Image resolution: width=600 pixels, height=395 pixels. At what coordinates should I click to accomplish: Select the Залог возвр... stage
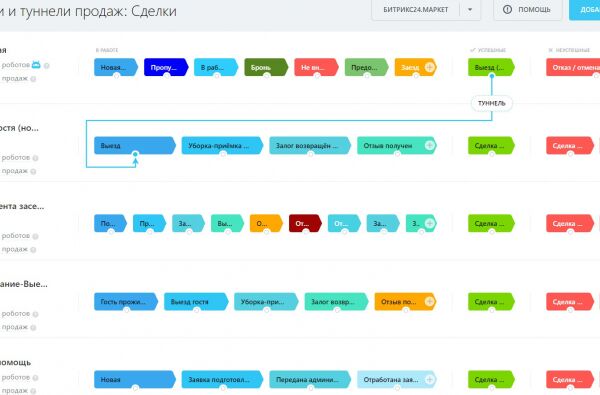(337, 302)
